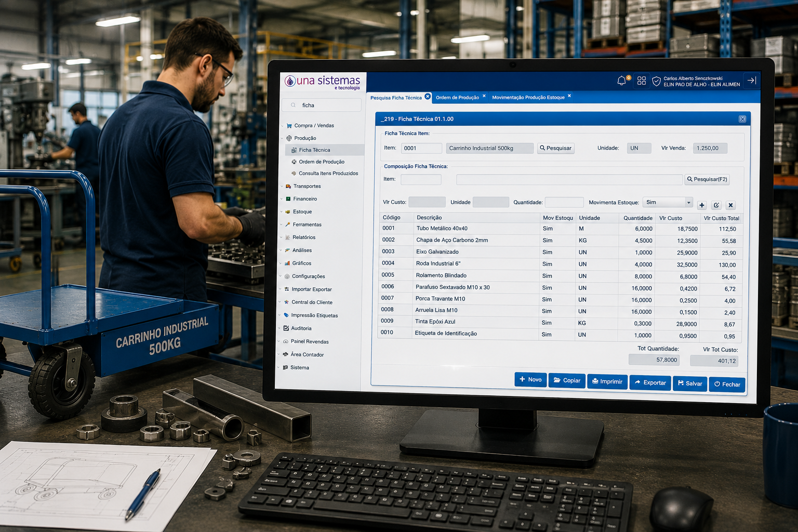
Task: Click the shield icon beside user name
Action: pos(657,81)
